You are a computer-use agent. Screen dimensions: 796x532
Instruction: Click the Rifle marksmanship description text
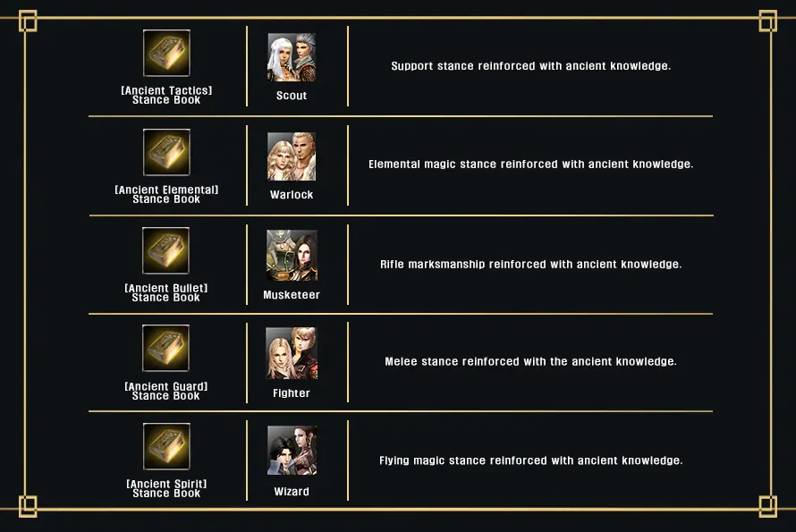point(530,265)
